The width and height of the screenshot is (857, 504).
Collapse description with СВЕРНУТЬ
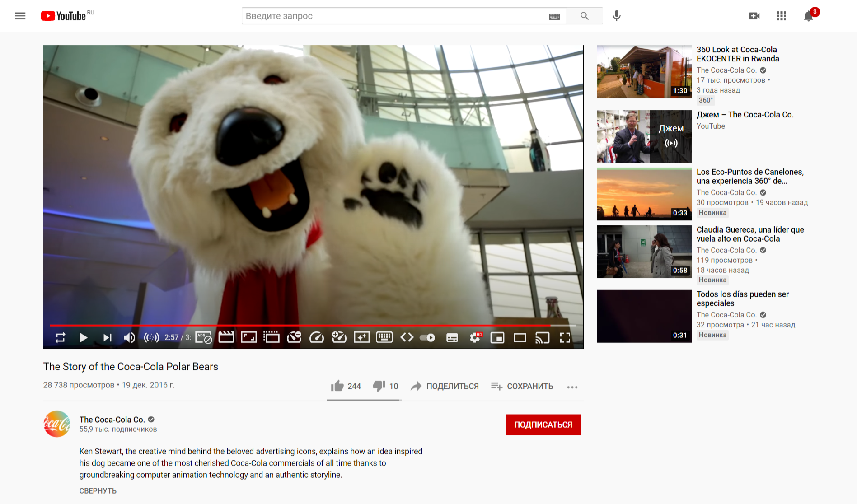click(x=98, y=491)
